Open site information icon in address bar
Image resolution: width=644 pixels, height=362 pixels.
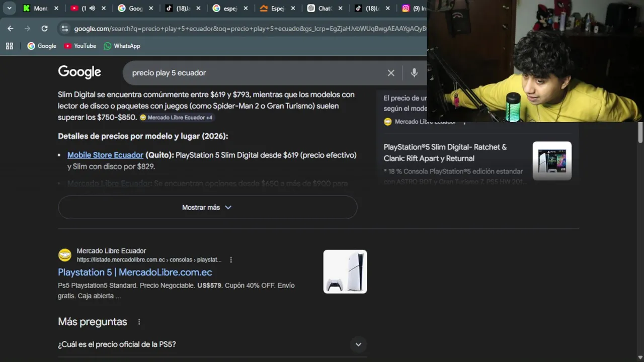tap(64, 29)
